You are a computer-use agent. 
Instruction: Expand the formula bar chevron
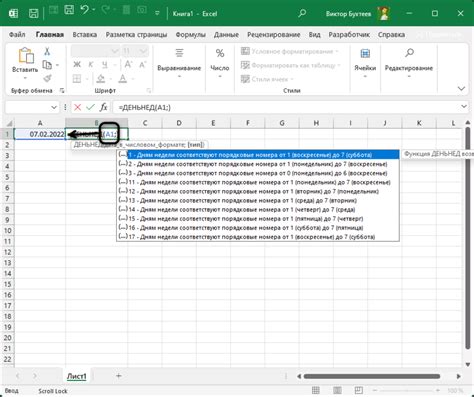click(x=464, y=107)
